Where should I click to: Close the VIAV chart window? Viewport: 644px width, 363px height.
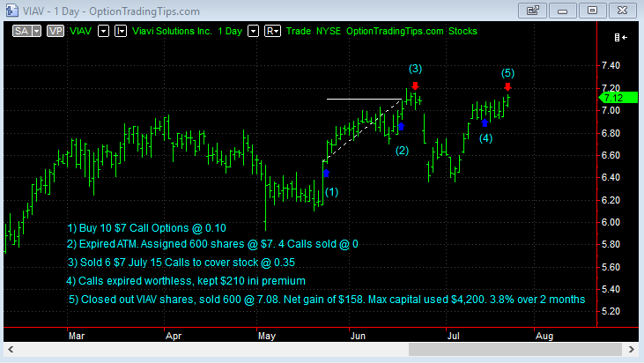tap(623, 11)
